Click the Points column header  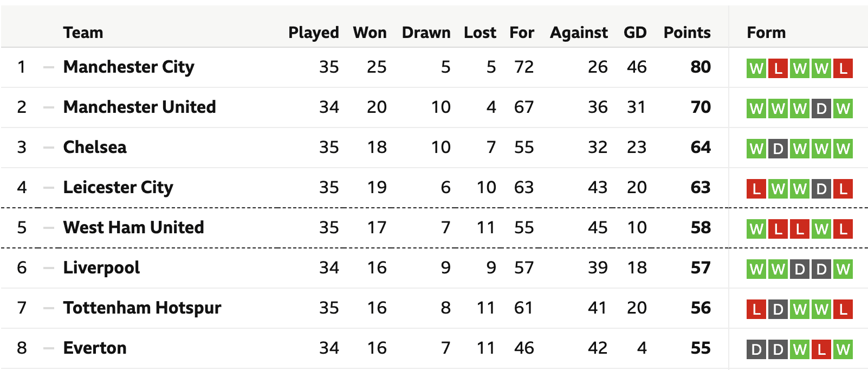686,33
